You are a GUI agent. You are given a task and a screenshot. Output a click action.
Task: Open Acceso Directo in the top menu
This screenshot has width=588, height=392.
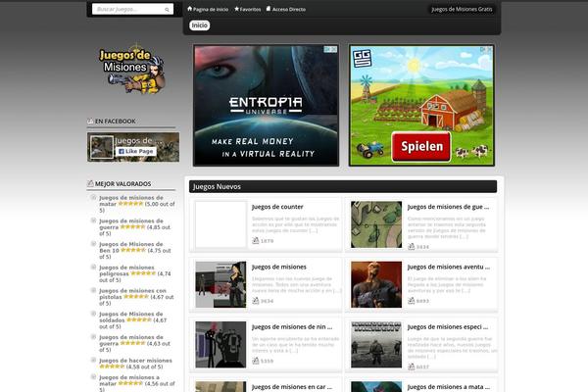(289, 9)
